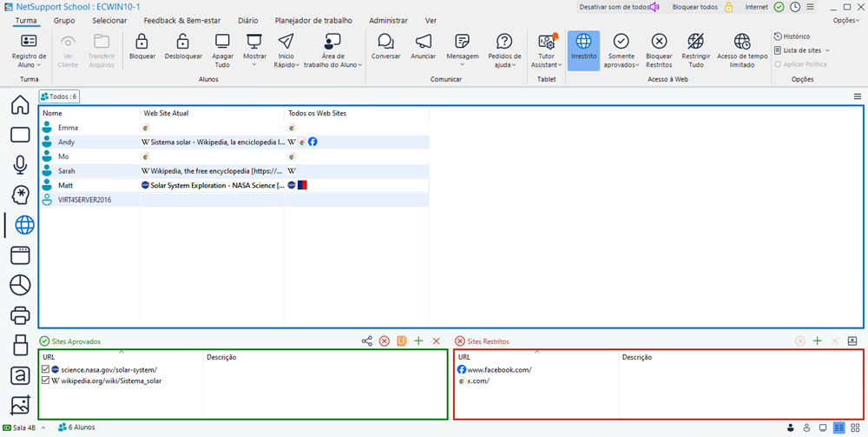Open Histórico in the Opções group
Screen dimensions: 868x437
click(792, 36)
